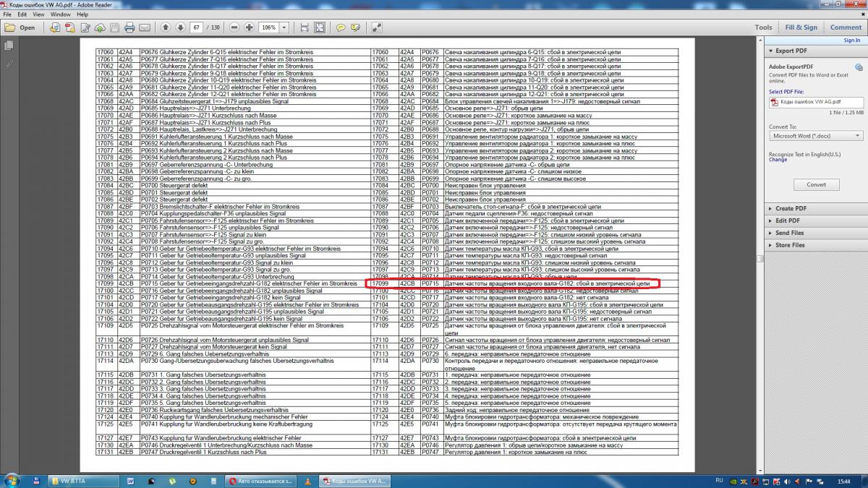Go to next page with down arrow
Image resolution: width=868 pixels, height=488 pixels.
180,27
